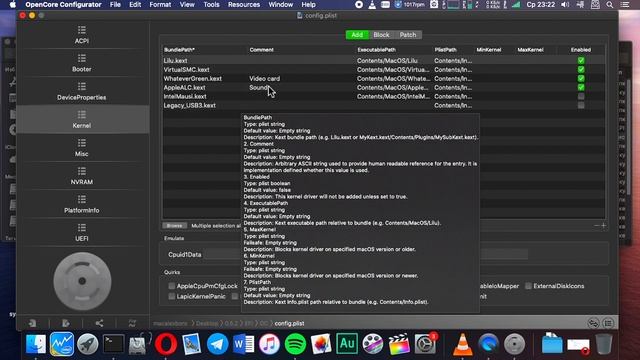Click the refresh arrows icon in bottom toolbar
The height and width of the screenshot is (360, 640).
132,323
